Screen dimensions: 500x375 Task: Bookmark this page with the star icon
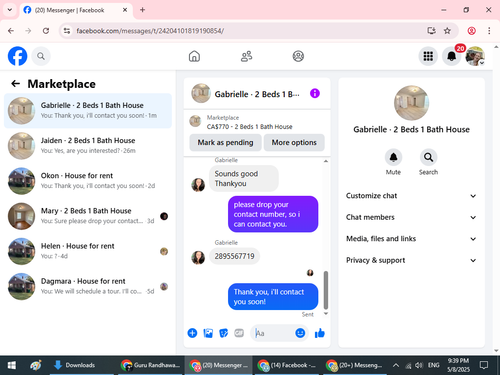[x=447, y=31]
